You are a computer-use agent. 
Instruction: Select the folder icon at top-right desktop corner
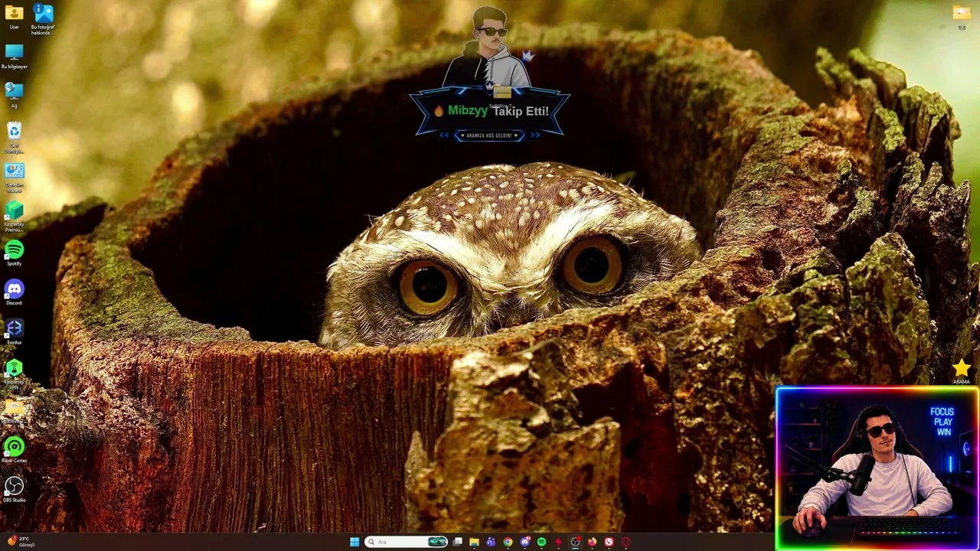coord(962,17)
